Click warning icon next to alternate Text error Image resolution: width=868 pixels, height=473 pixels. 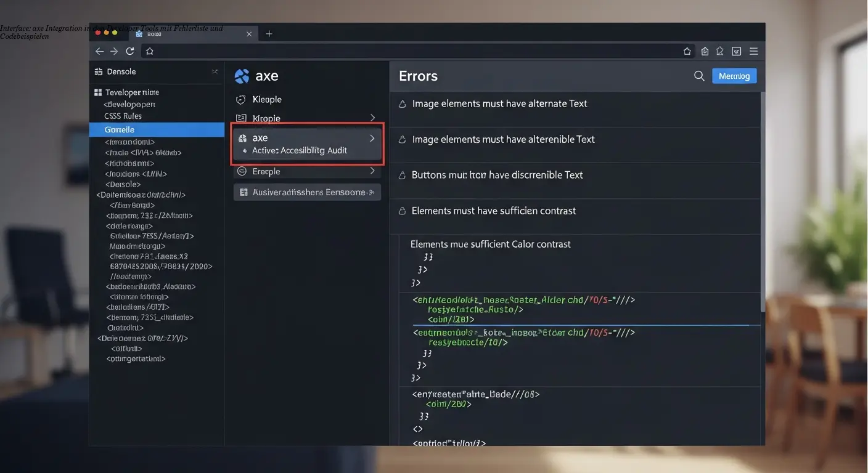point(402,103)
